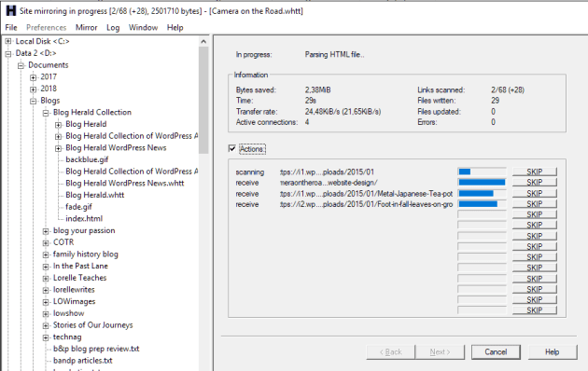Select b&p blog prep review.txt file
This screenshot has width=588, height=371.
(x=96, y=349)
